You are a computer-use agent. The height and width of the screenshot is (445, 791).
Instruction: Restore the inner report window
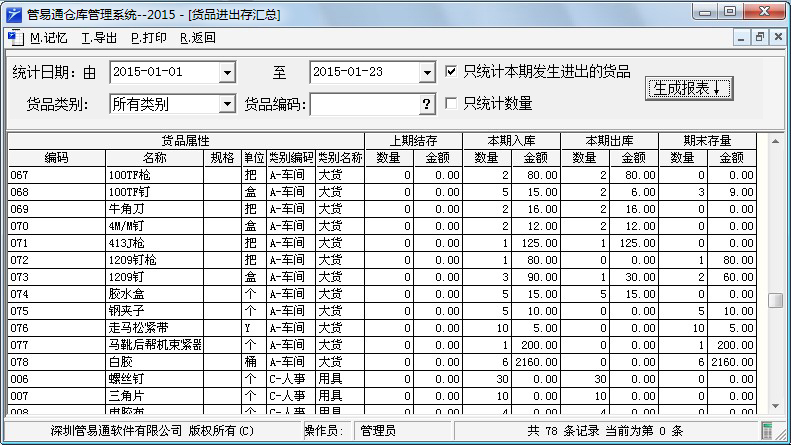759,38
